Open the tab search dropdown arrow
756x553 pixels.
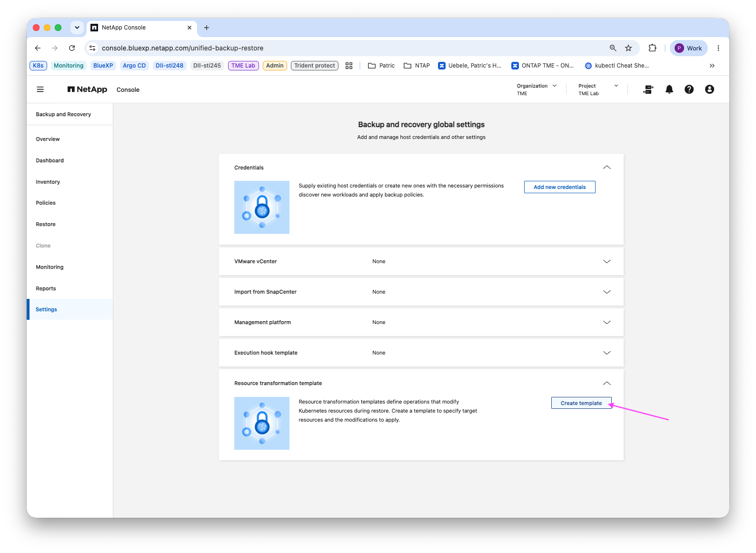77,28
